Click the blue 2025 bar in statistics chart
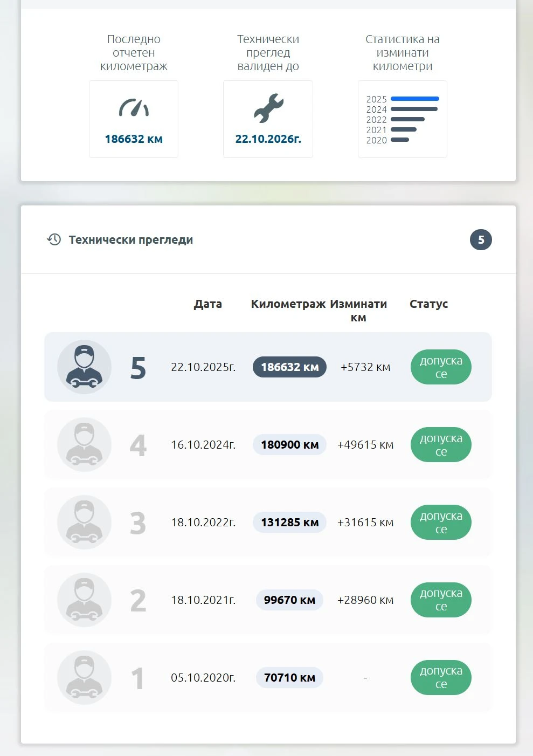 pyautogui.click(x=414, y=99)
